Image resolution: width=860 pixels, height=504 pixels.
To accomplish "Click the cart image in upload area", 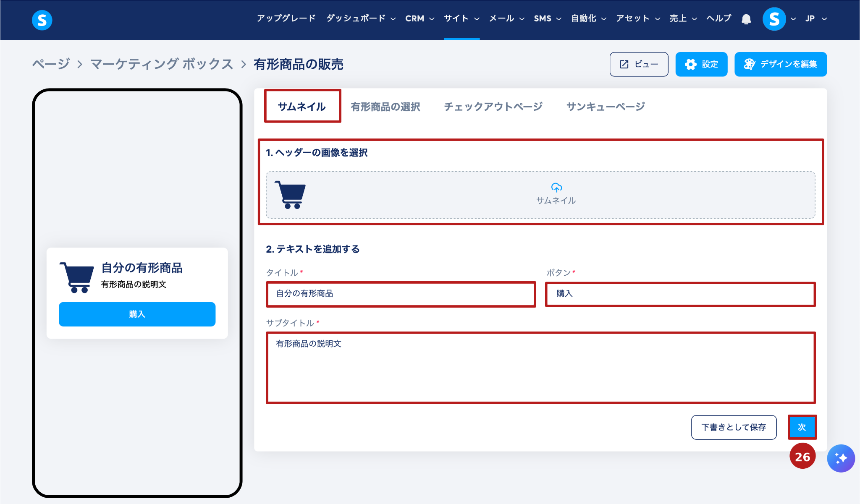I will coord(290,195).
